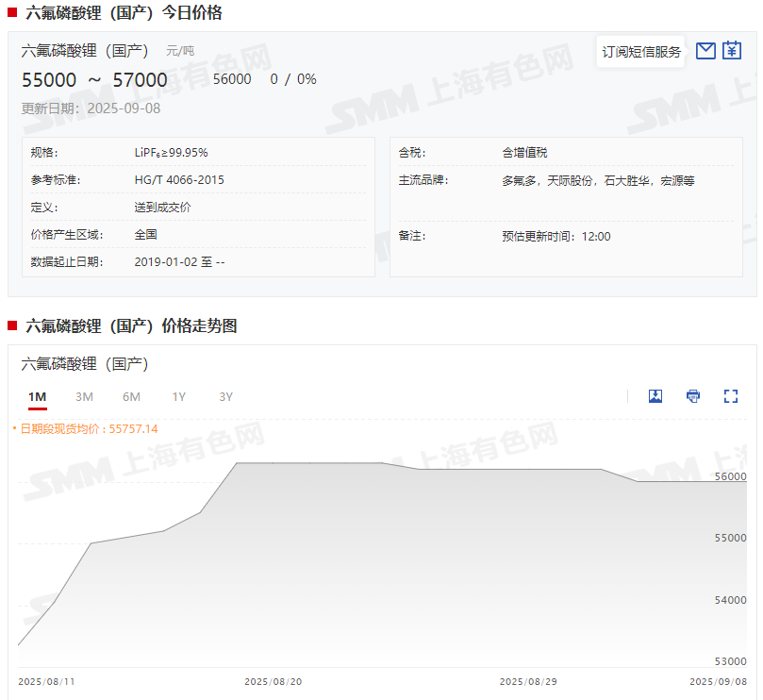Click the price range 55000 ~ 57000
This screenshot has width=763, height=700.
click(94, 80)
